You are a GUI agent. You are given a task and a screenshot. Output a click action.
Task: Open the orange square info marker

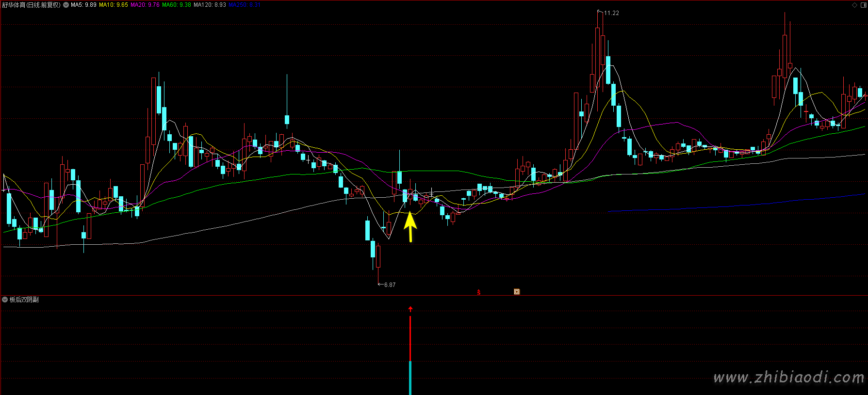coord(517,292)
